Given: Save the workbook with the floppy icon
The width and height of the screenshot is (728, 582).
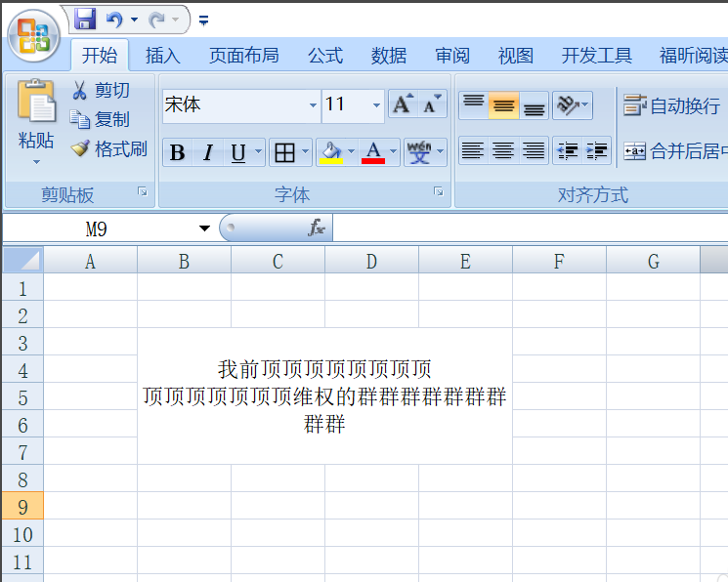Looking at the screenshot, I should click(85, 20).
